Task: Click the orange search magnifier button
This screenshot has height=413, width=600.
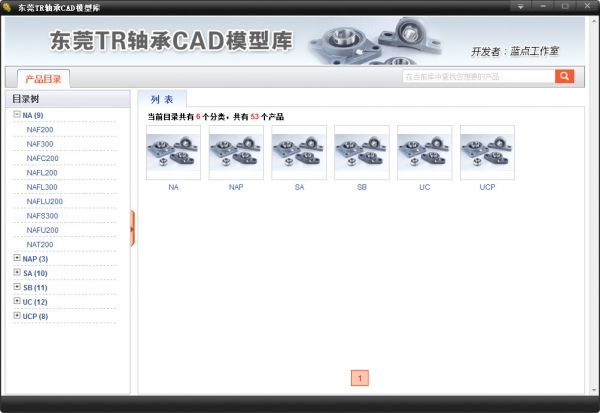Action: coord(564,76)
